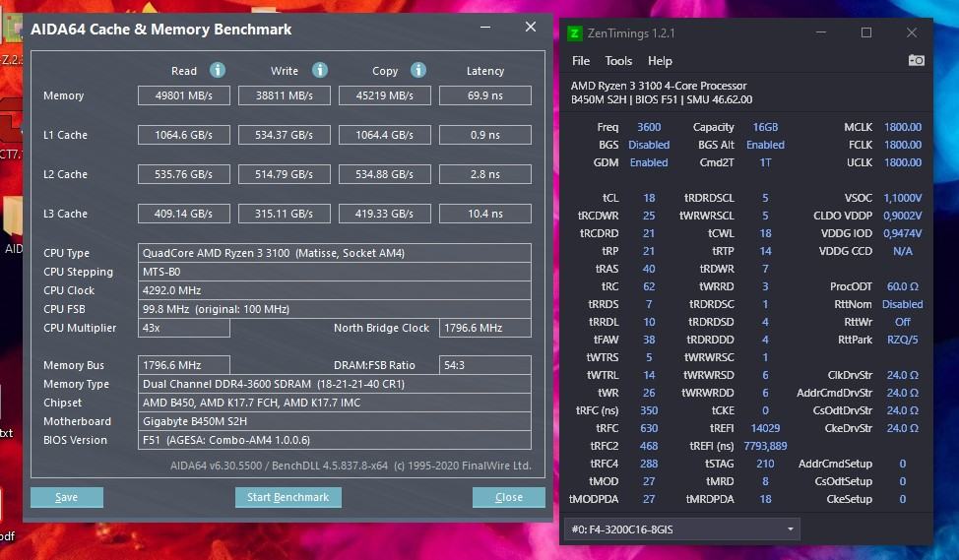The image size is (959, 560).
Task: Click L1 Cache Write value 534.37 GB/s
Action: click(285, 135)
